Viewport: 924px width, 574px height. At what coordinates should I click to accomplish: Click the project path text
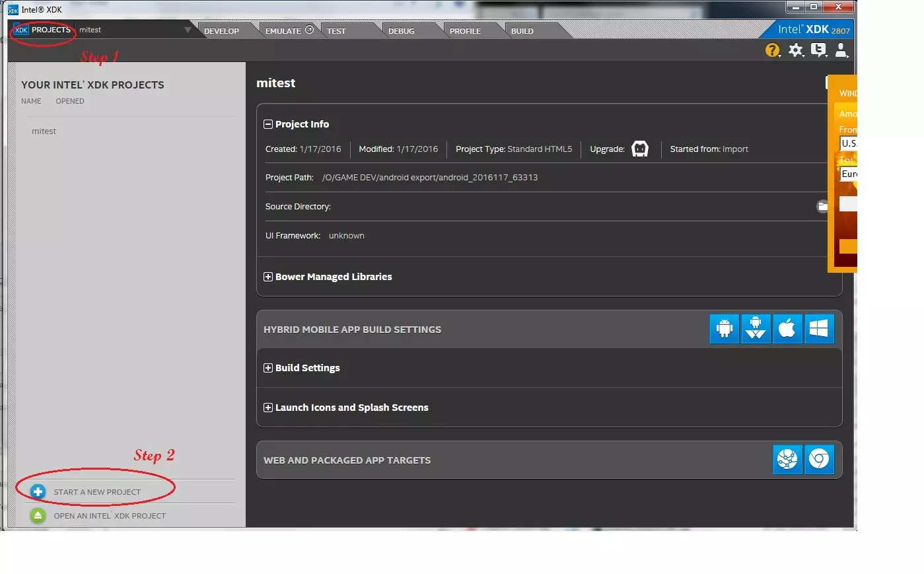[430, 178]
